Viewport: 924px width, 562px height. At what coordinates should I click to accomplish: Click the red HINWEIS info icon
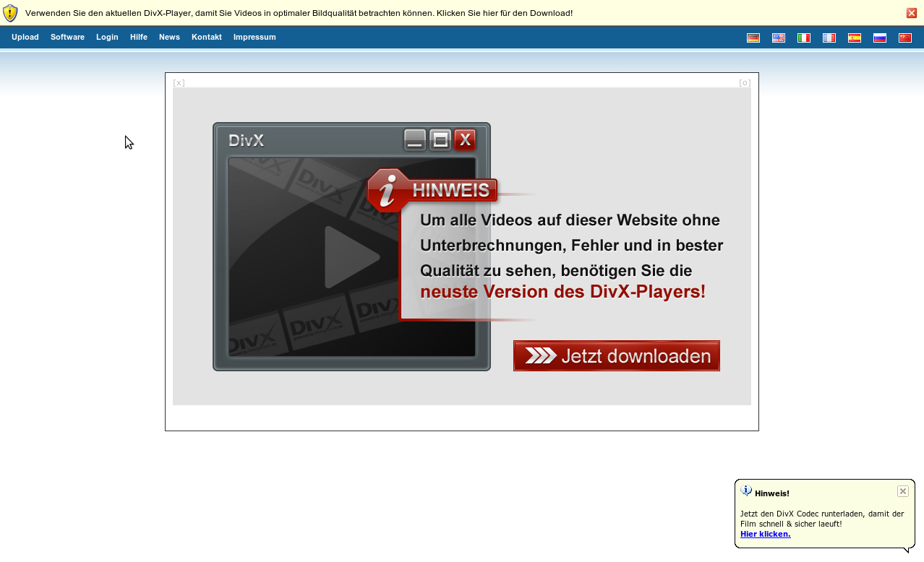pos(387,191)
